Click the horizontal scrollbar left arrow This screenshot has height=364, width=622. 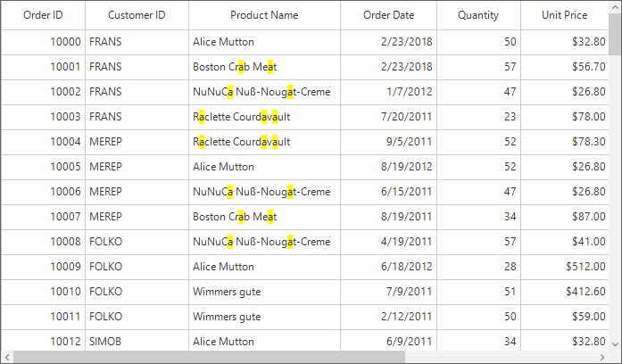(x=7, y=357)
